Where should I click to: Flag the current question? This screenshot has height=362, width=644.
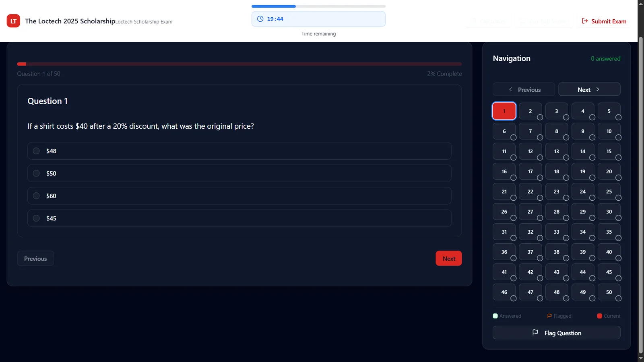click(557, 333)
